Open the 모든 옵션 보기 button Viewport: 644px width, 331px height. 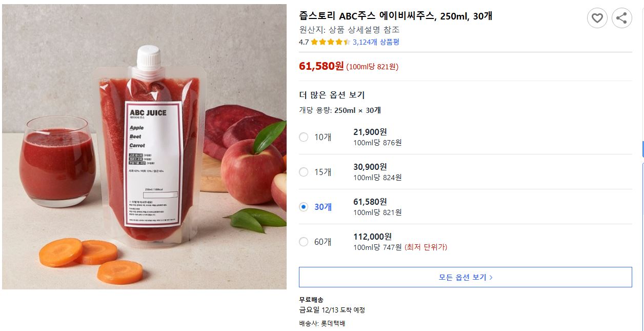click(465, 277)
